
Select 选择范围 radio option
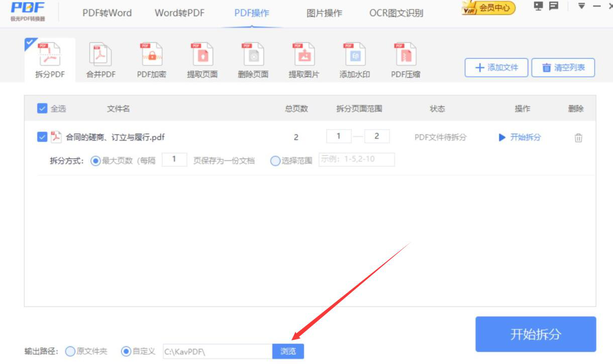tap(275, 161)
